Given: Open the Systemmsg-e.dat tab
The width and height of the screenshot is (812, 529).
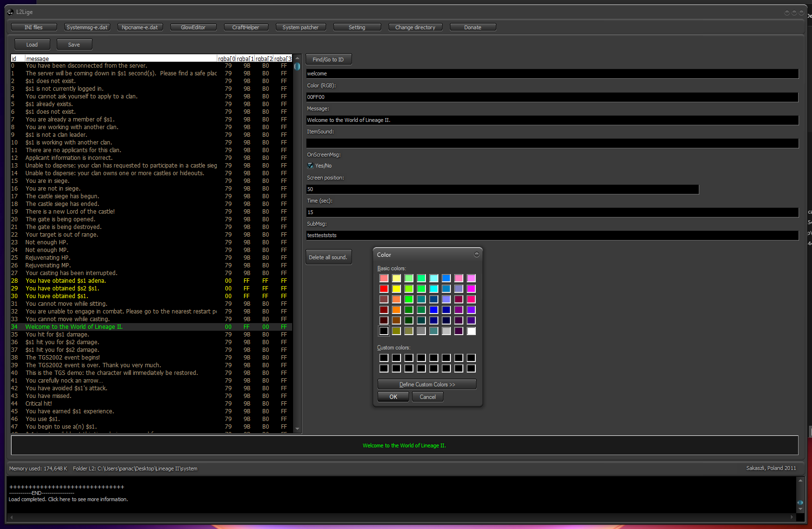Looking at the screenshot, I should (87, 27).
